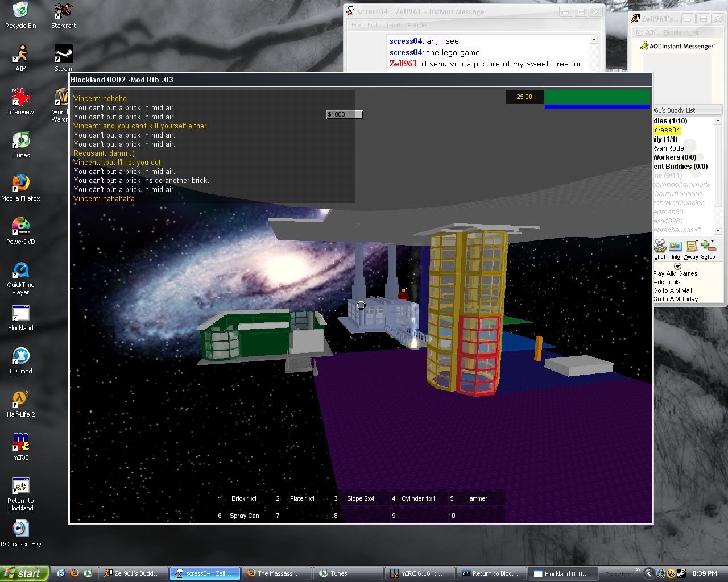The width and height of the screenshot is (728, 582).
Task: Collapse the AIM links panel arrow
Action: (677, 266)
